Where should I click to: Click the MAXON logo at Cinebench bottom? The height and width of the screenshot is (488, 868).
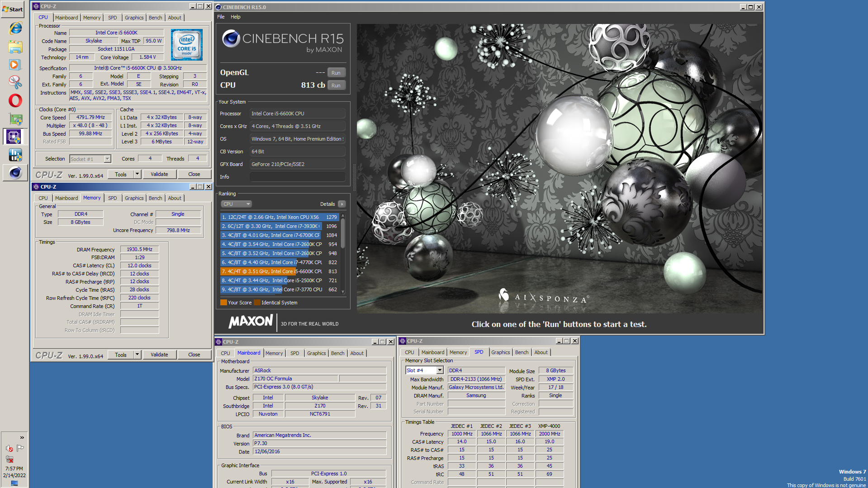click(251, 322)
